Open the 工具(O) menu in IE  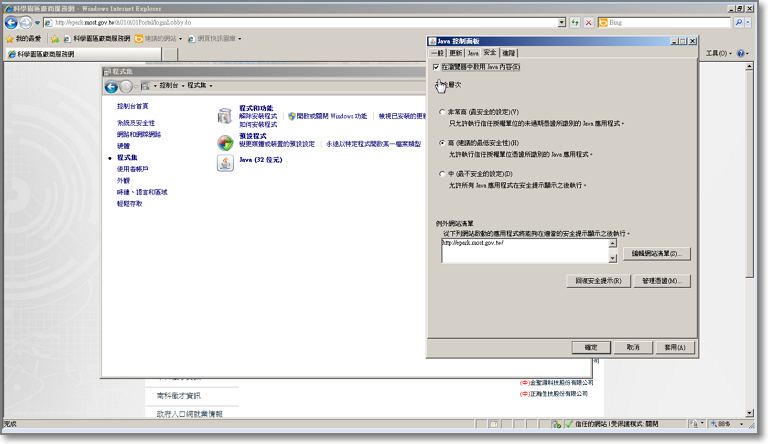coord(719,53)
